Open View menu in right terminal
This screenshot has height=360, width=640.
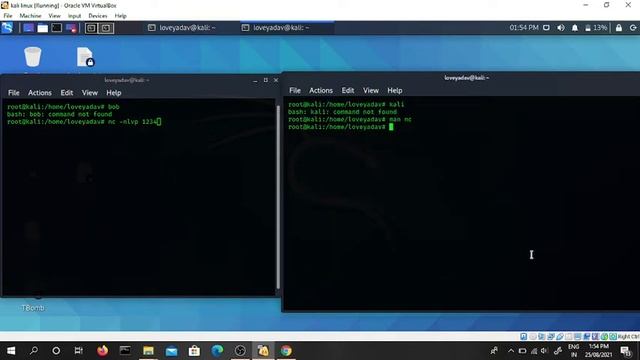pos(371,90)
